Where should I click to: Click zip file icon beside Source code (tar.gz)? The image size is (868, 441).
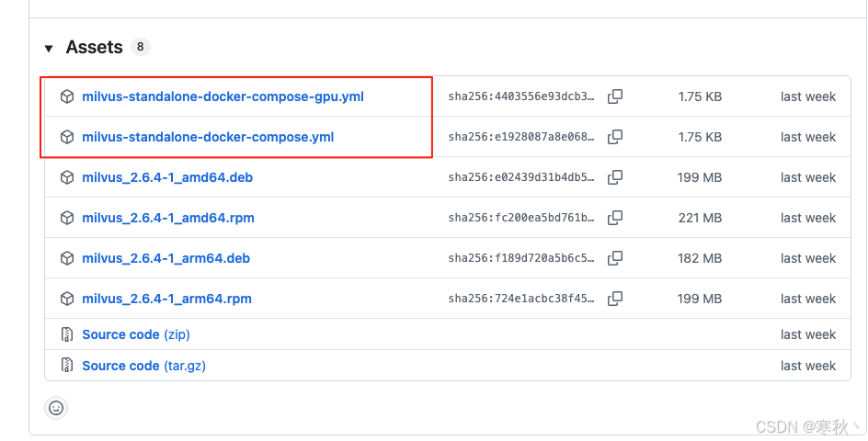(67, 365)
